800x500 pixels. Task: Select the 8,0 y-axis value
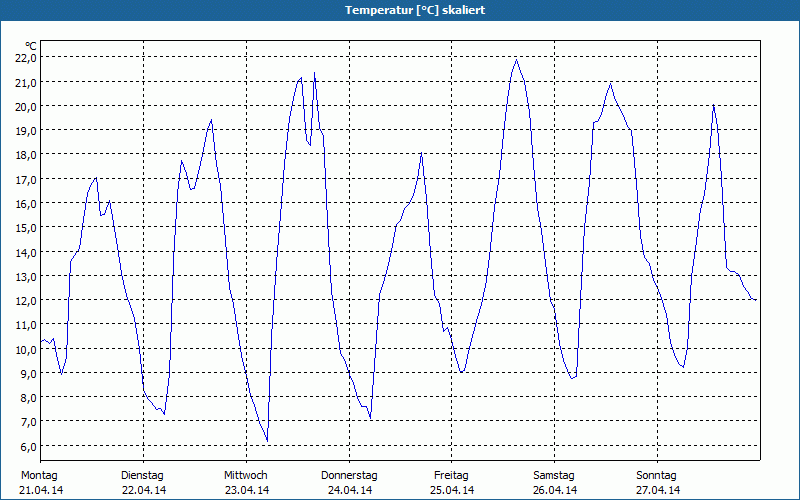[28, 398]
